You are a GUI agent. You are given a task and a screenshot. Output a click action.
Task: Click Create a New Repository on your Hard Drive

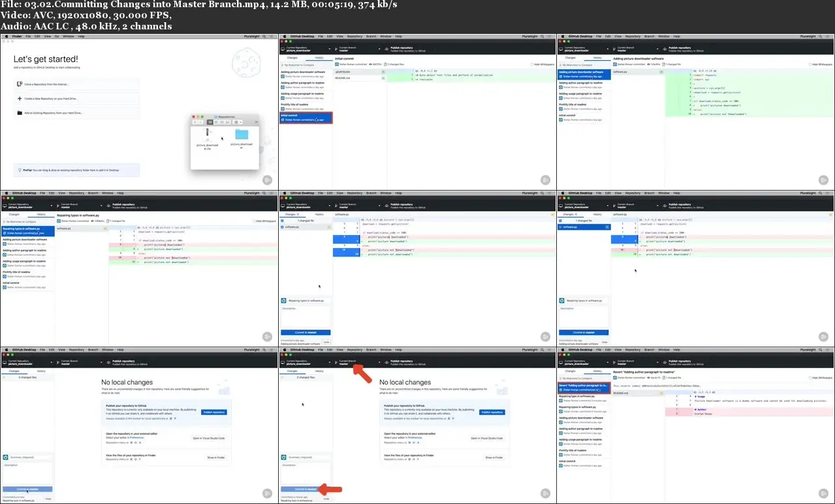(77, 99)
